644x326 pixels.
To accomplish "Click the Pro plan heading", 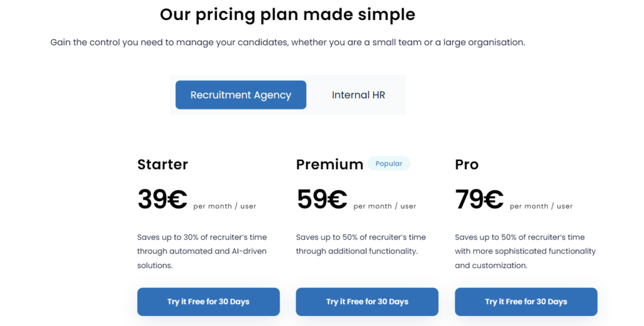I will (467, 165).
